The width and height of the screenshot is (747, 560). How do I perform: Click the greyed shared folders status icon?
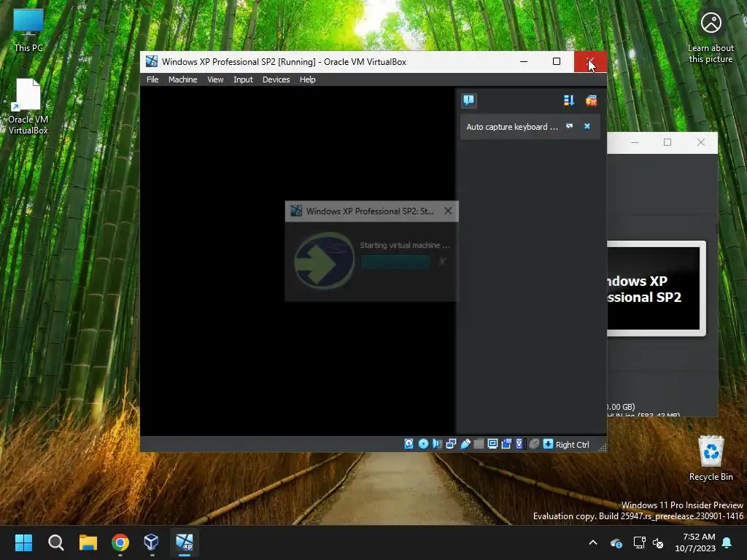[x=479, y=444]
